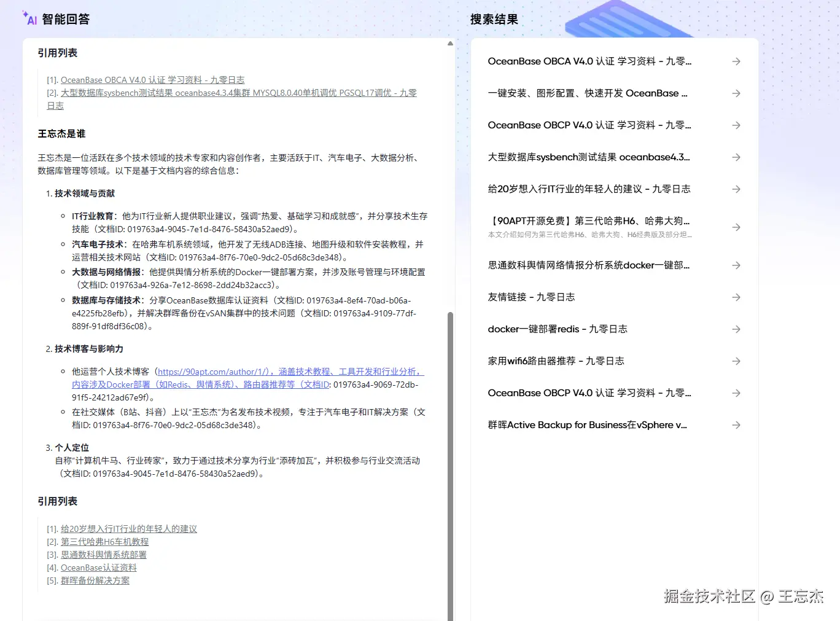Click arrow next to 一键安装、图形配置 result
The image size is (840, 621).
(x=736, y=93)
